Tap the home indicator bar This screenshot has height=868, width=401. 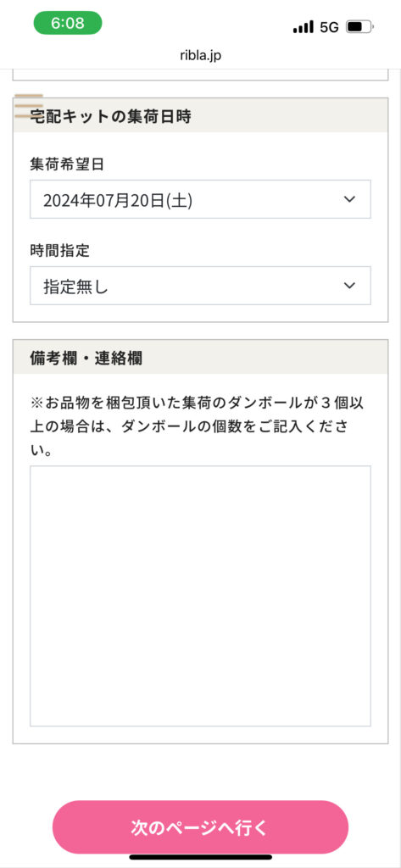(200, 858)
